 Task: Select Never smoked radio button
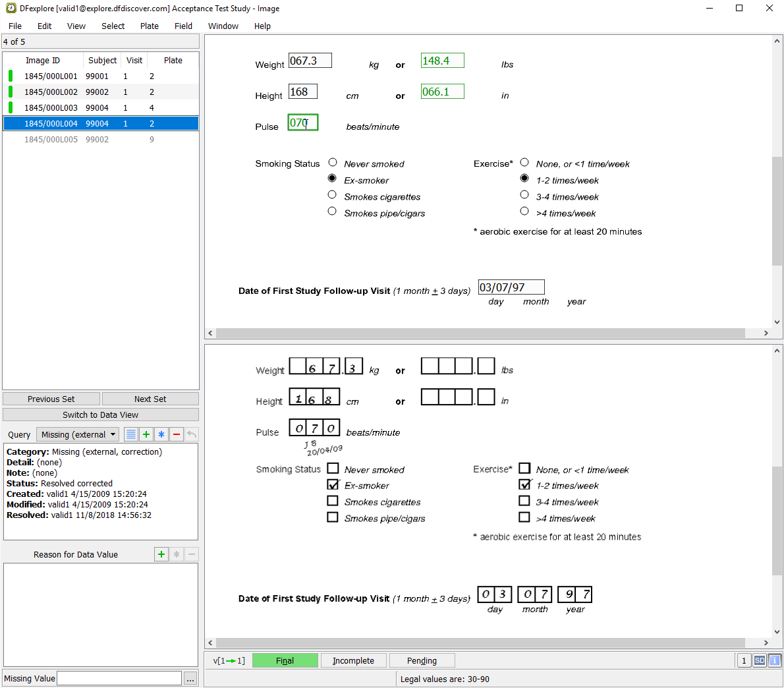(333, 163)
